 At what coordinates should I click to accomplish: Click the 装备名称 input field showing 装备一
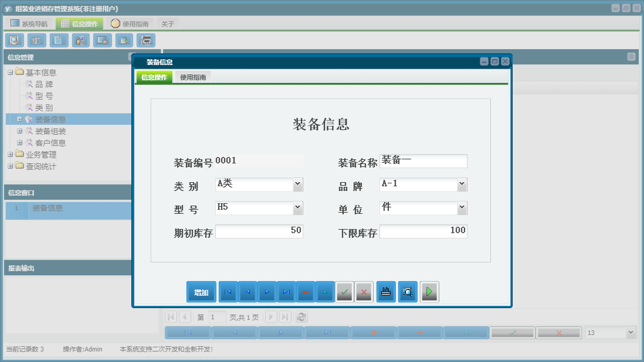(423, 161)
